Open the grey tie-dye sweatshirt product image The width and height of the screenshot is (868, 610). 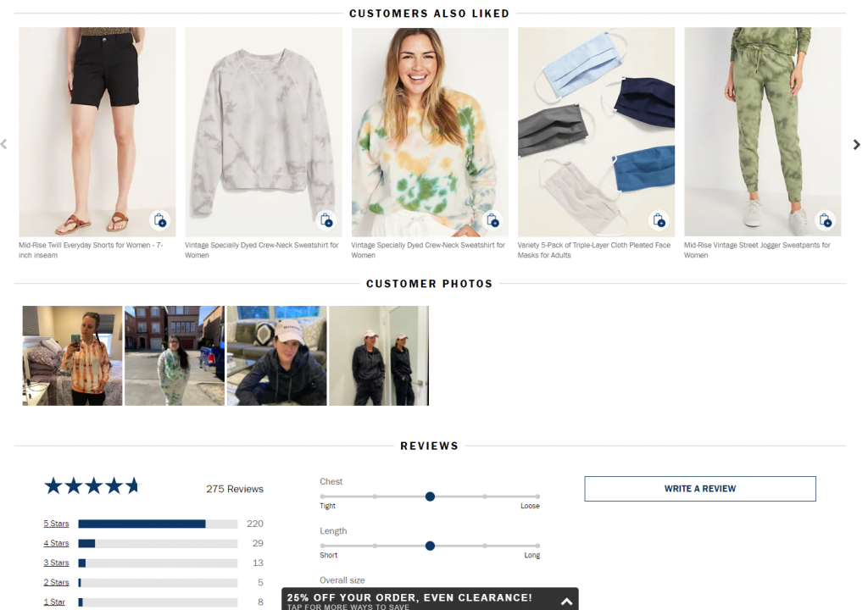click(x=264, y=131)
